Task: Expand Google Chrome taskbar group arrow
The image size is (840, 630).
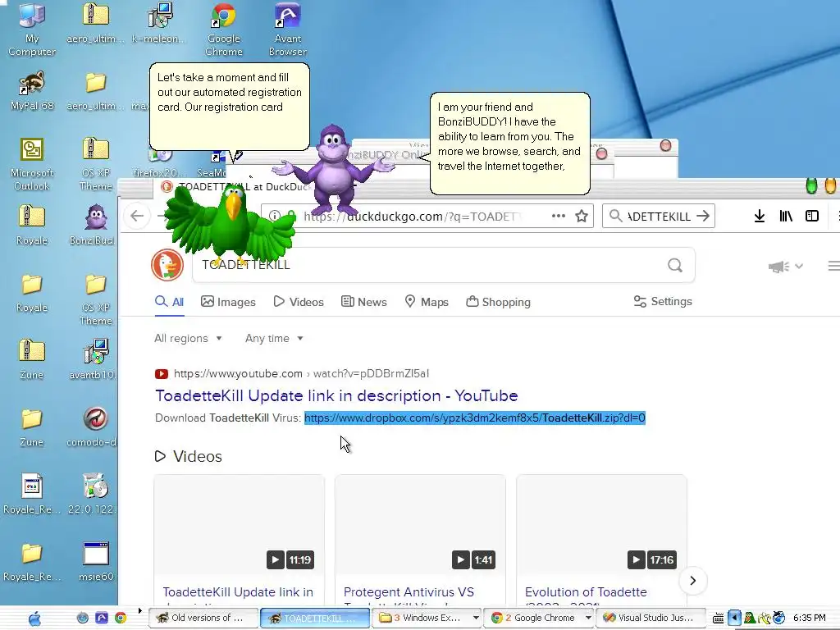Action: click(x=588, y=618)
